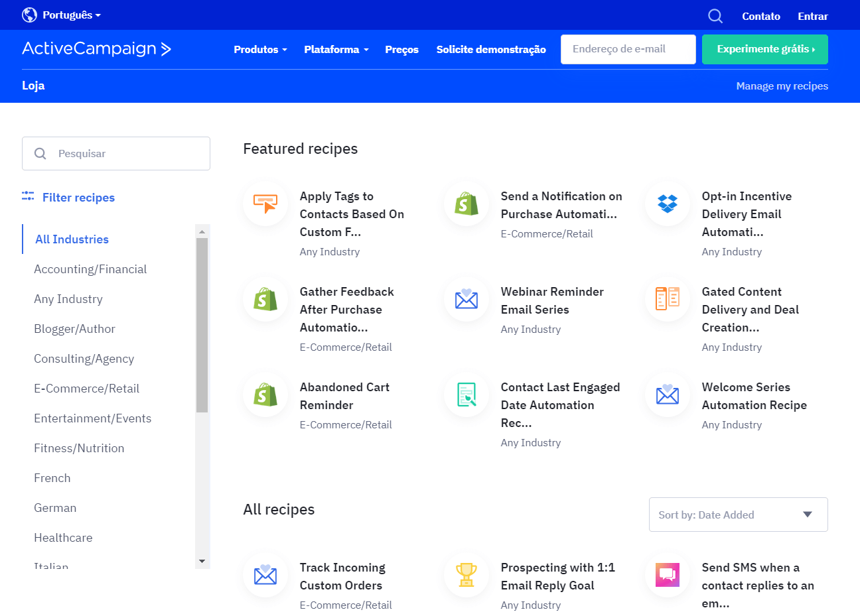Expand the Plataforma menu
Viewport: 860px width, 616px height.
click(x=336, y=49)
